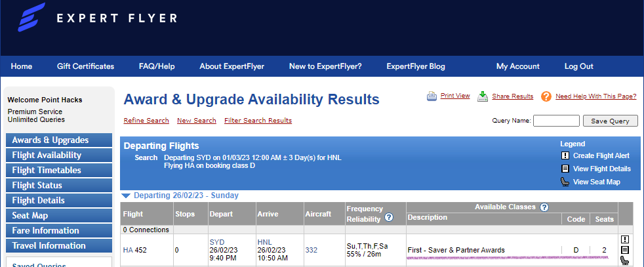The width and height of the screenshot is (644, 267).
Task: Open New to ExpertFlyer? page
Action: 325,66
